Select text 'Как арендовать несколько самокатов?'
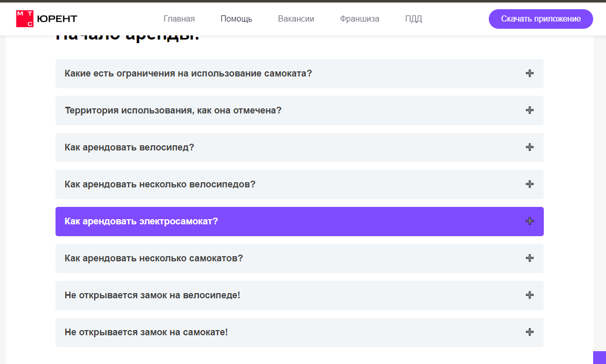The height and width of the screenshot is (364, 606). coord(154,258)
